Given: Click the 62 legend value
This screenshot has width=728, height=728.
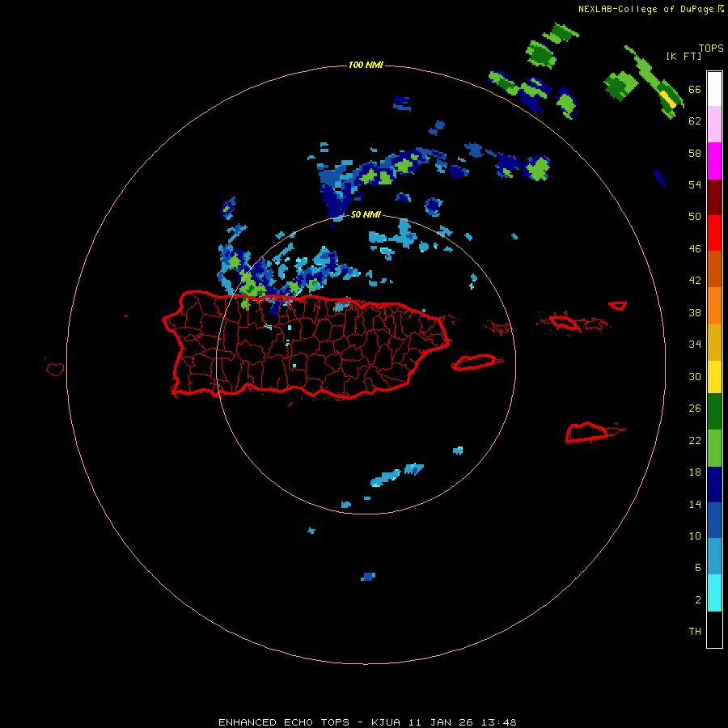Looking at the screenshot, I should [x=695, y=121].
